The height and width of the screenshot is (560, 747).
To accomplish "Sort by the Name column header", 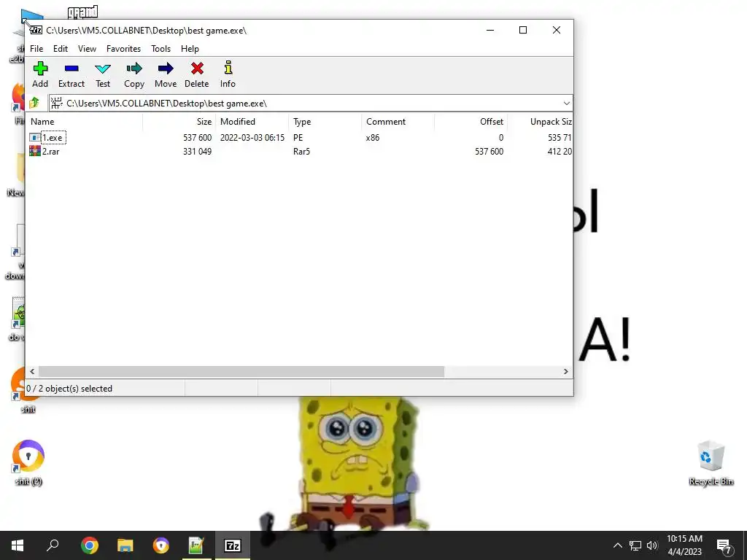I will [84, 122].
